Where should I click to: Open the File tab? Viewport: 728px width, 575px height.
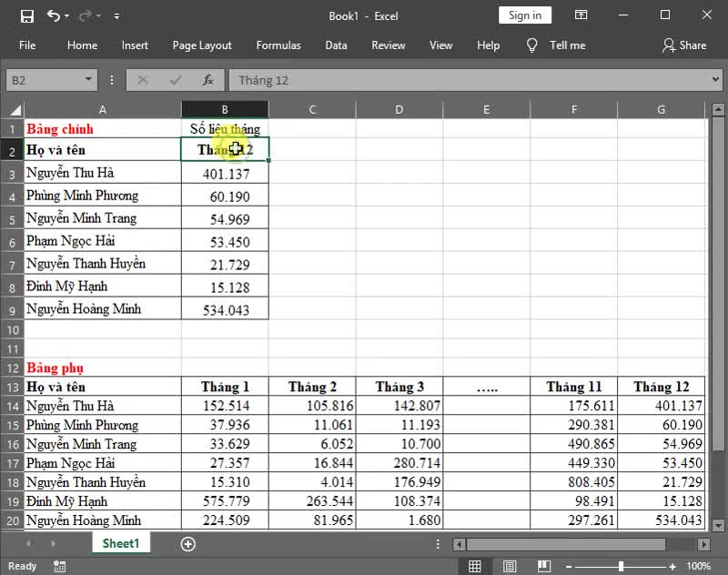(x=27, y=45)
